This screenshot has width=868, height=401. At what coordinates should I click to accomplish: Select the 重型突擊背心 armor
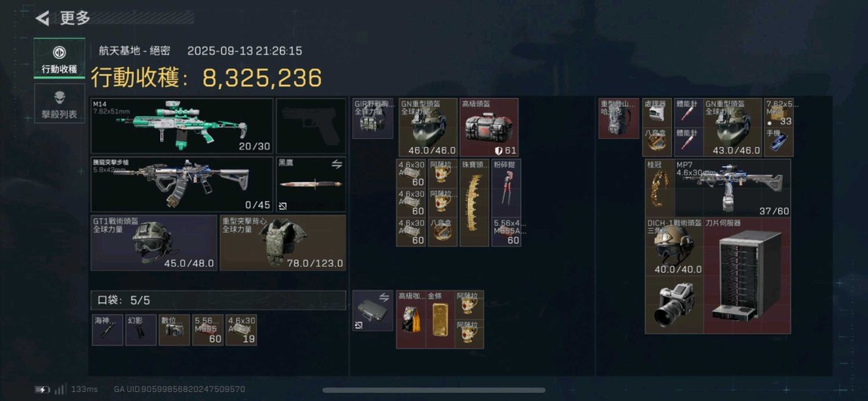point(283,242)
